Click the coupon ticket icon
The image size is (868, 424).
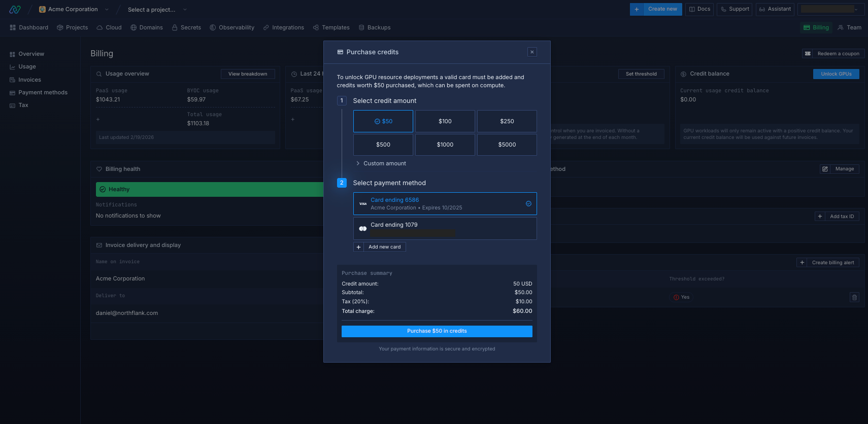(x=808, y=54)
